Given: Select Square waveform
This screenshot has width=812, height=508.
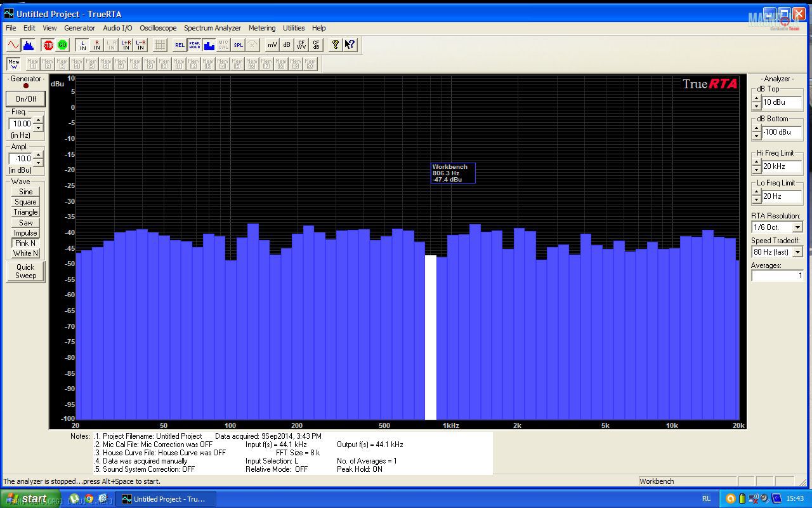Looking at the screenshot, I should coord(26,202).
